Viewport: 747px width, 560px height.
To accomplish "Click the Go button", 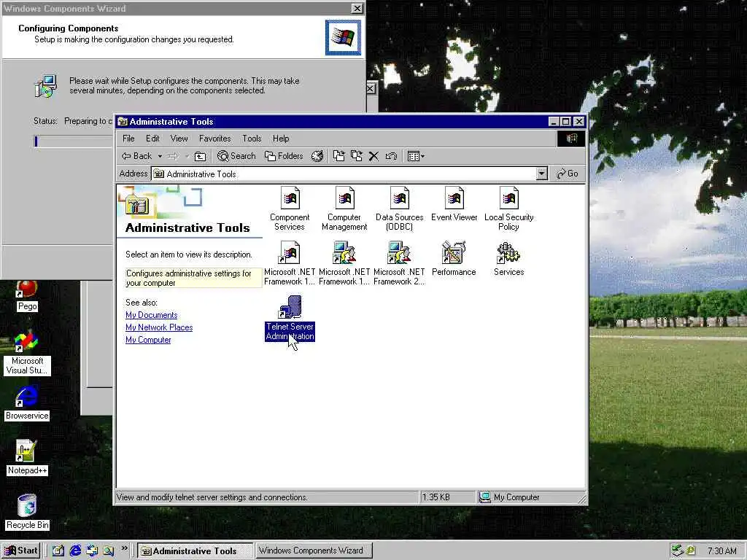I will [x=568, y=174].
